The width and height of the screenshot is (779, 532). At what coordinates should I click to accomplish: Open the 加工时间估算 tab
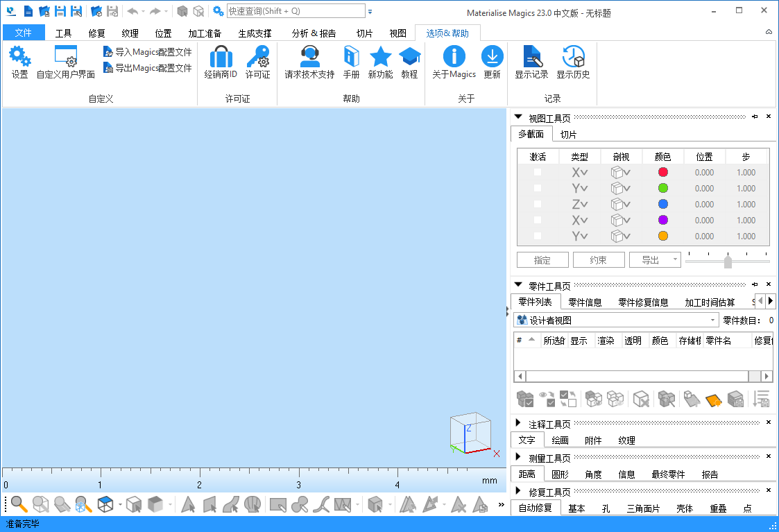coord(710,302)
